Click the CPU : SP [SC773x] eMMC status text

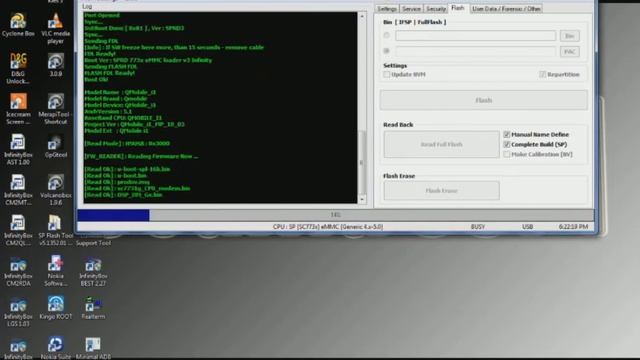pos(328,227)
